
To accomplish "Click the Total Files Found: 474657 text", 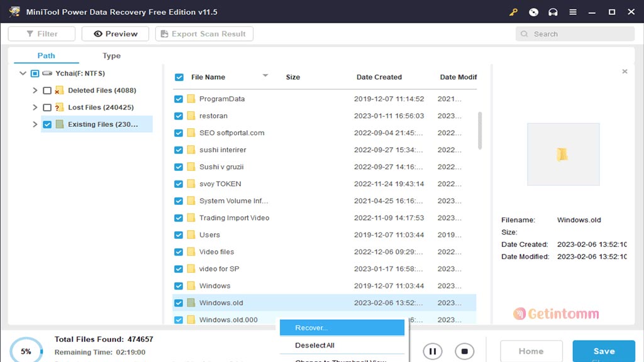I will point(104,339).
